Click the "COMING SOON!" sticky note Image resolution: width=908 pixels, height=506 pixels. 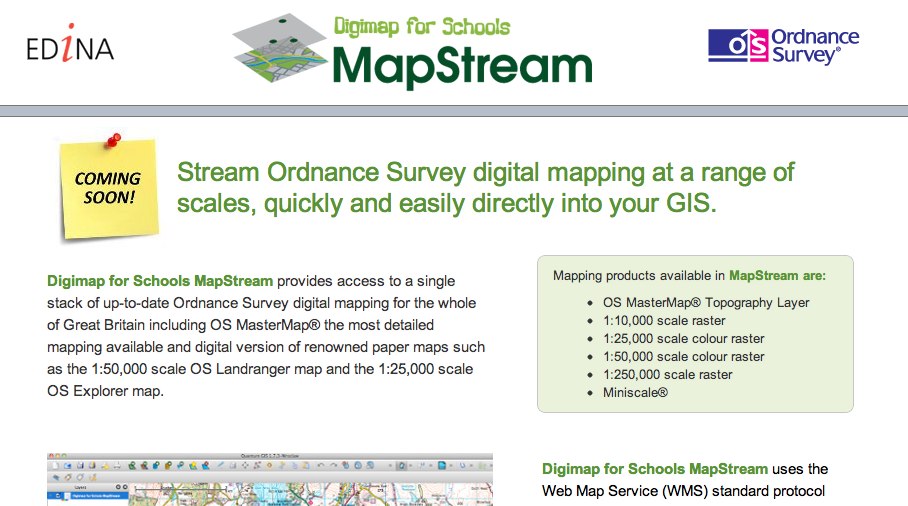pyautogui.click(x=109, y=188)
